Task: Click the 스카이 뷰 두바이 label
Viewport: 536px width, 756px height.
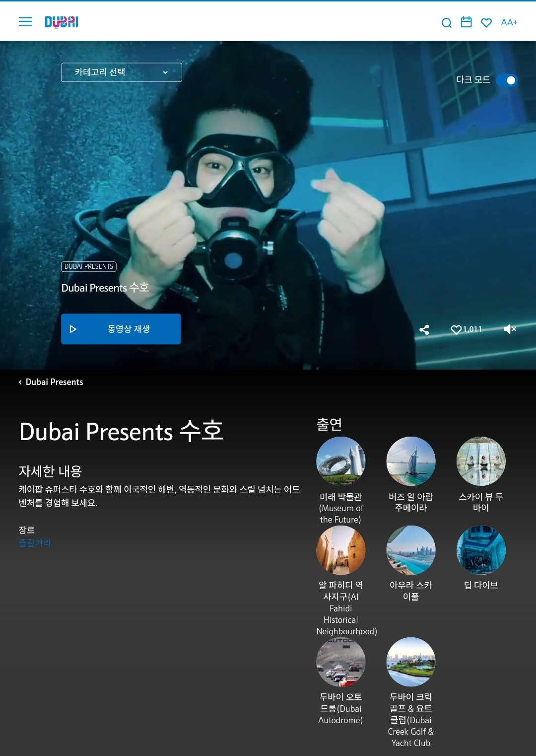Action: (x=481, y=502)
